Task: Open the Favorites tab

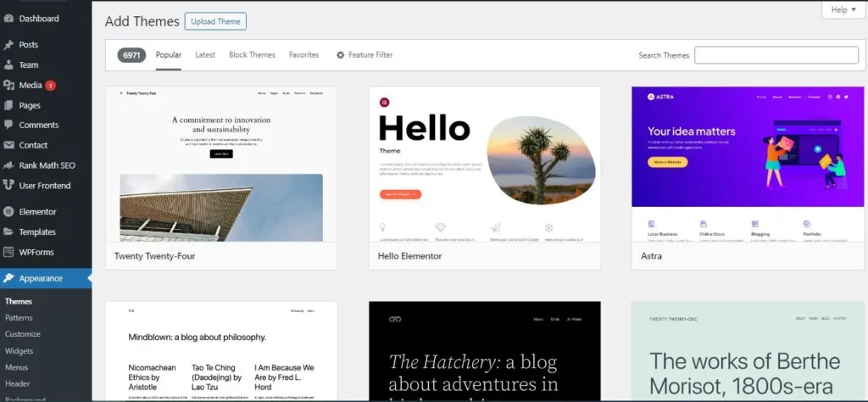Action: [x=304, y=55]
